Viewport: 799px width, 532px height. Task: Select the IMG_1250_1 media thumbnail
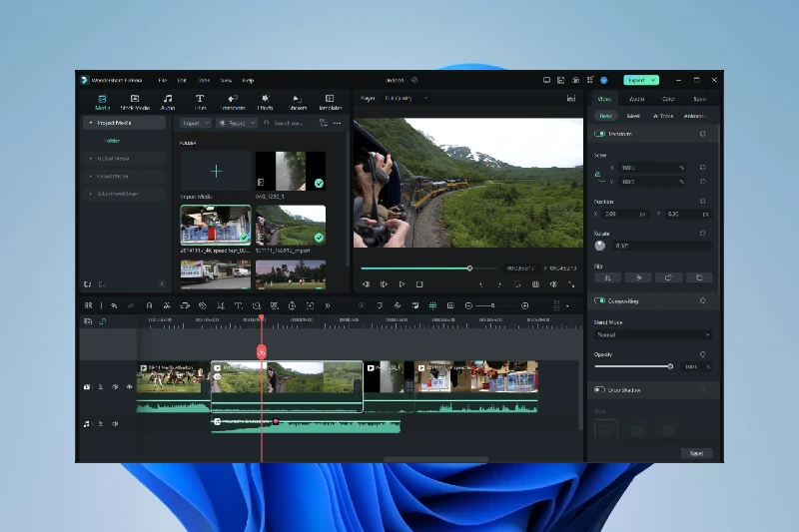tap(291, 171)
